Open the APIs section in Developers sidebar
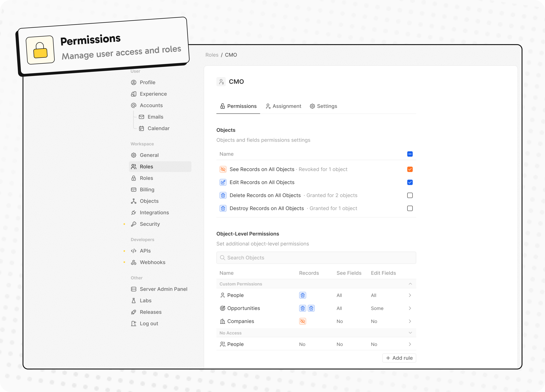Screen dimensions: 545x392 click(145, 251)
